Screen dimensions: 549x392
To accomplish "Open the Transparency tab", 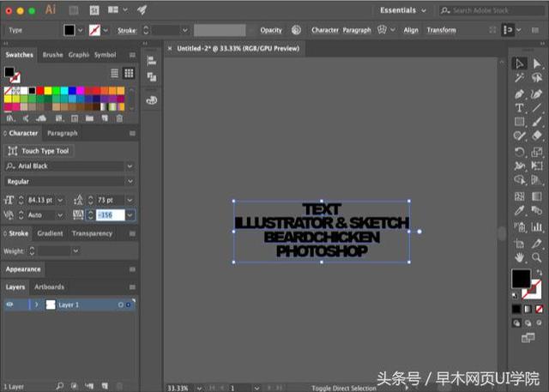I will (92, 233).
